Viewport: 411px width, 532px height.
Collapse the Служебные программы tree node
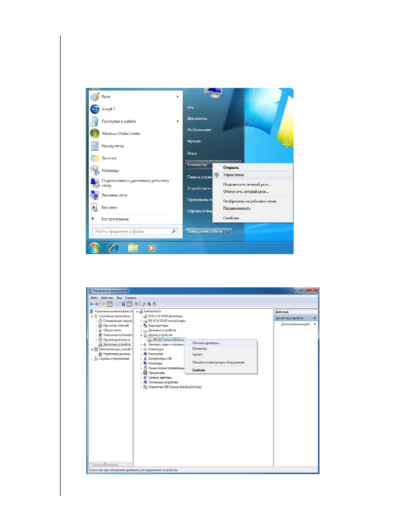pos(92,316)
